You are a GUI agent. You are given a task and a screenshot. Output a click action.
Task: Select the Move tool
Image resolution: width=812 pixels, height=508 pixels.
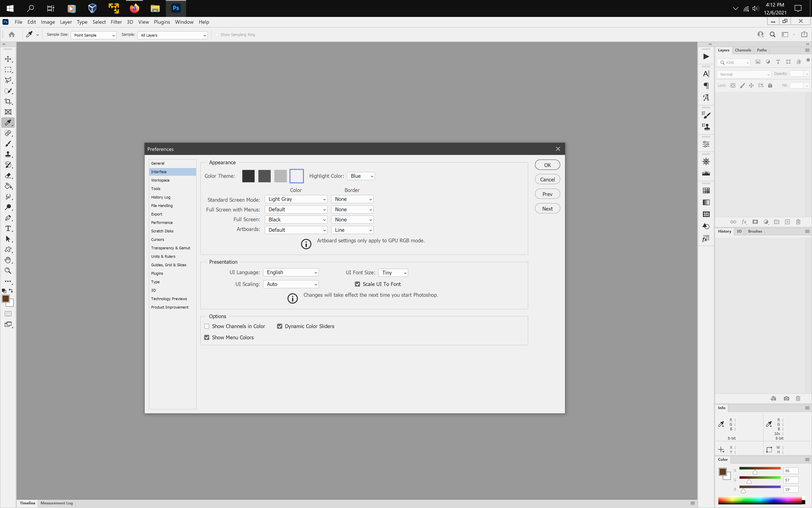click(8, 59)
